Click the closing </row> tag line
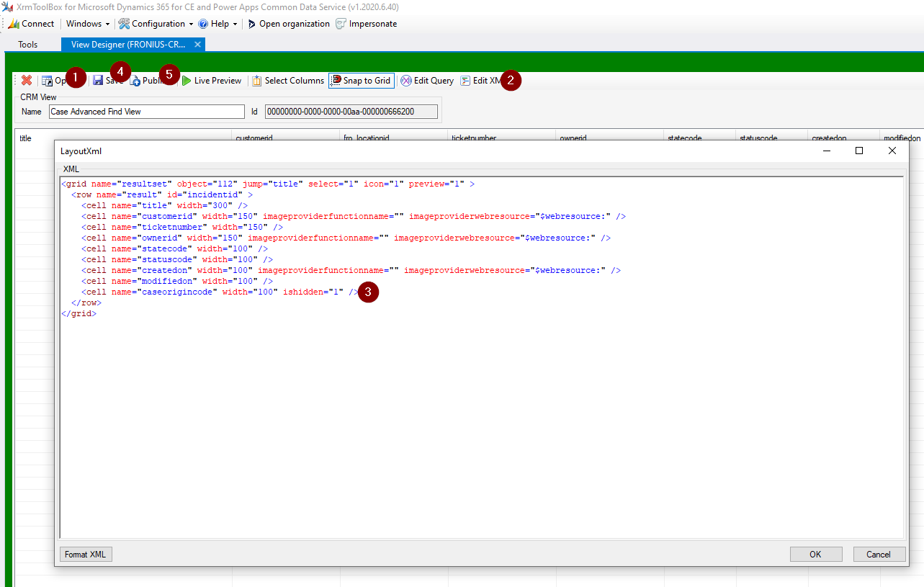Image resolution: width=924 pixels, height=587 pixels. (x=86, y=303)
